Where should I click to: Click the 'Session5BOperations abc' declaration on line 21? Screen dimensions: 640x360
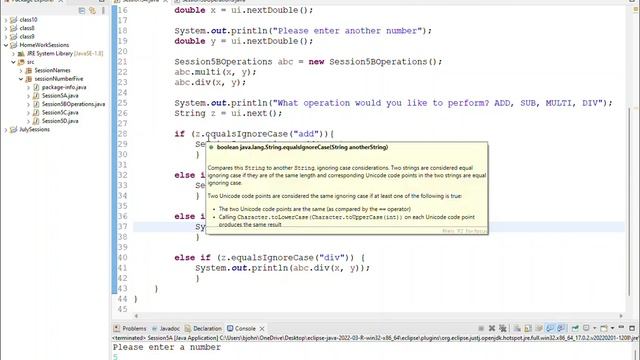tap(234, 62)
